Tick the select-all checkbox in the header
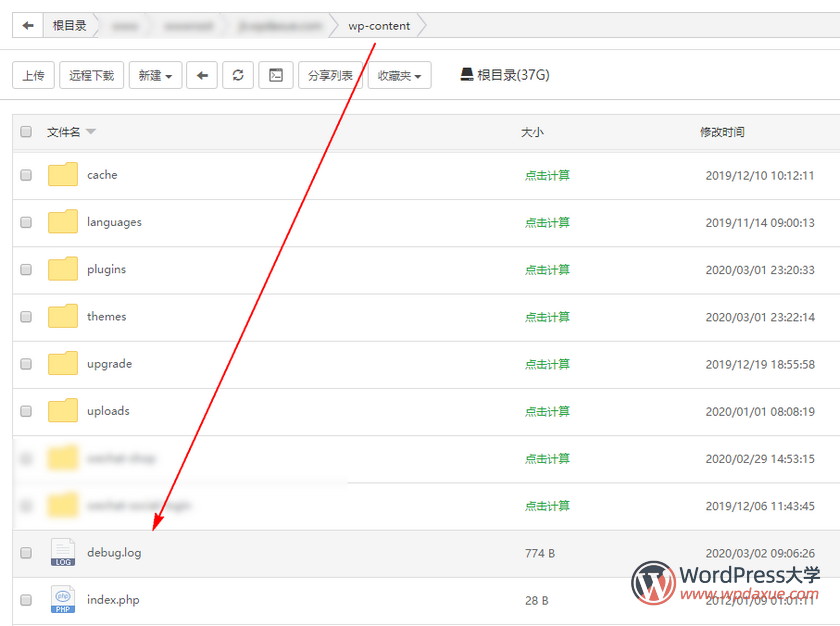This screenshot has height=626, width=840. tap(26, 132)
